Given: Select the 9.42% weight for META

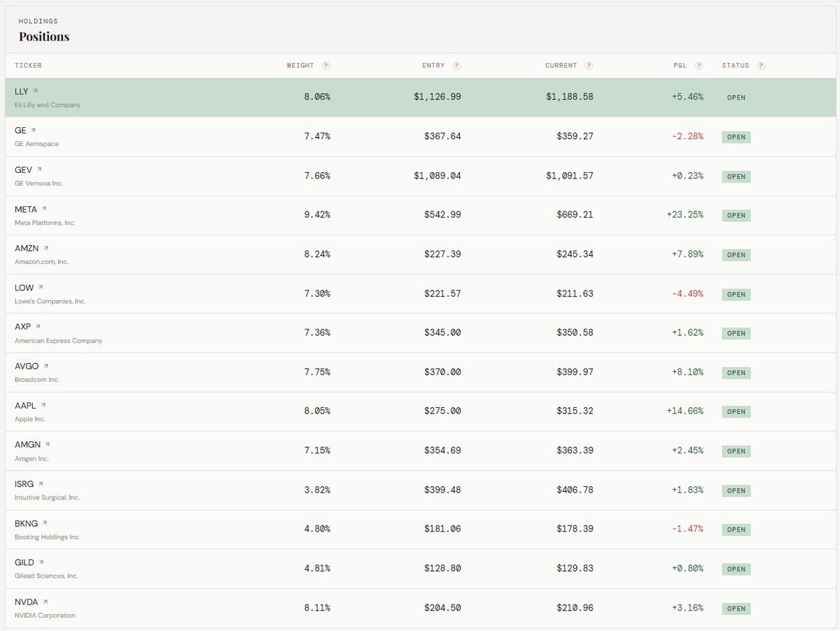Looking at the screenshot, I should 317,215.
